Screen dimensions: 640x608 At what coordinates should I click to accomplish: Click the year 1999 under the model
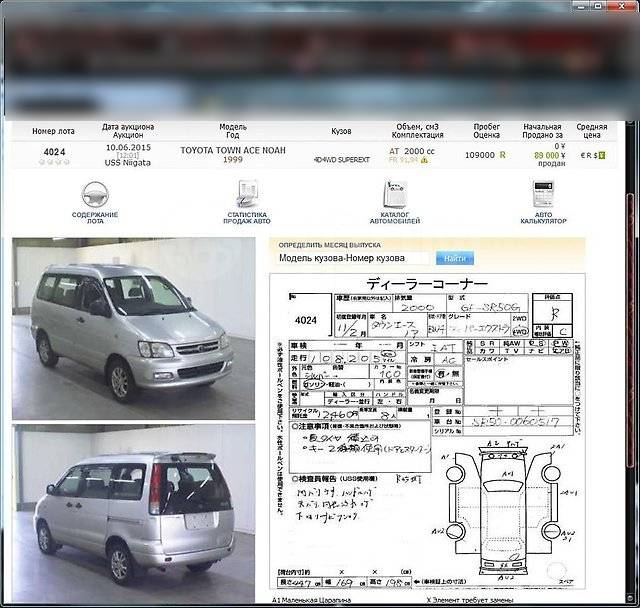(x=233, y=160)
